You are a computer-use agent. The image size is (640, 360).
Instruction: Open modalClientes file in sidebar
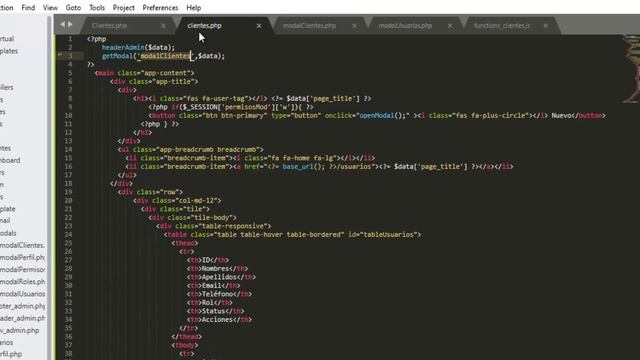[x=22, y=245]
